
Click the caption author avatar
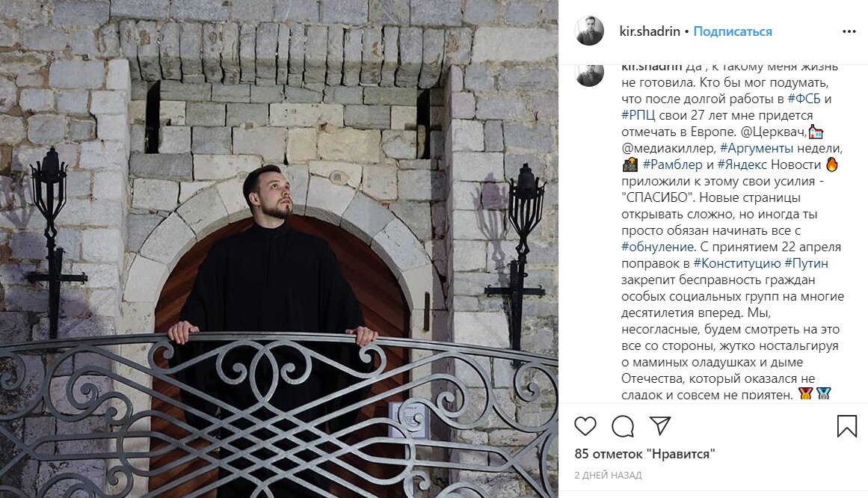click(x=590, y=76)
